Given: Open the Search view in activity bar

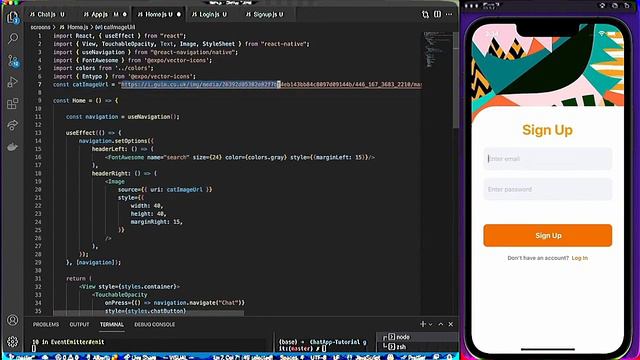Looking at the screenshot, I should click(13, 39).
